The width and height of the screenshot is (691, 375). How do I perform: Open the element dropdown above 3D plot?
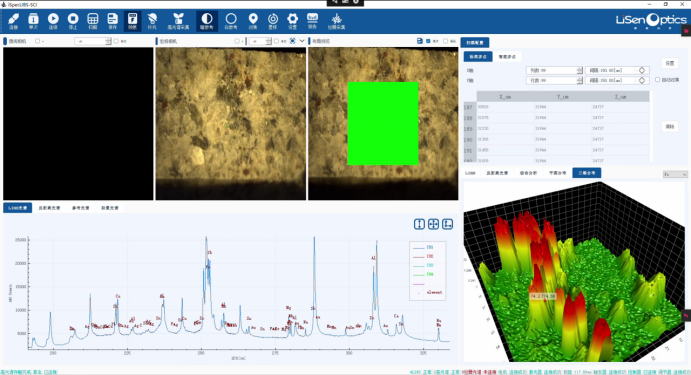(675, 175)
